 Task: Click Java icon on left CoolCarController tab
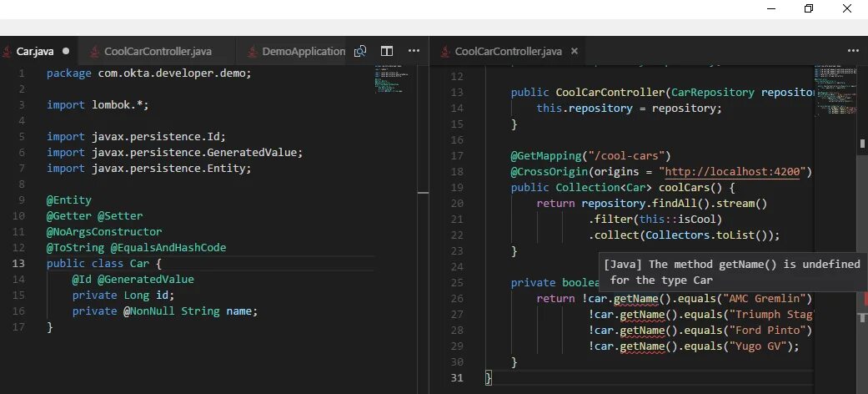[94, 52]
